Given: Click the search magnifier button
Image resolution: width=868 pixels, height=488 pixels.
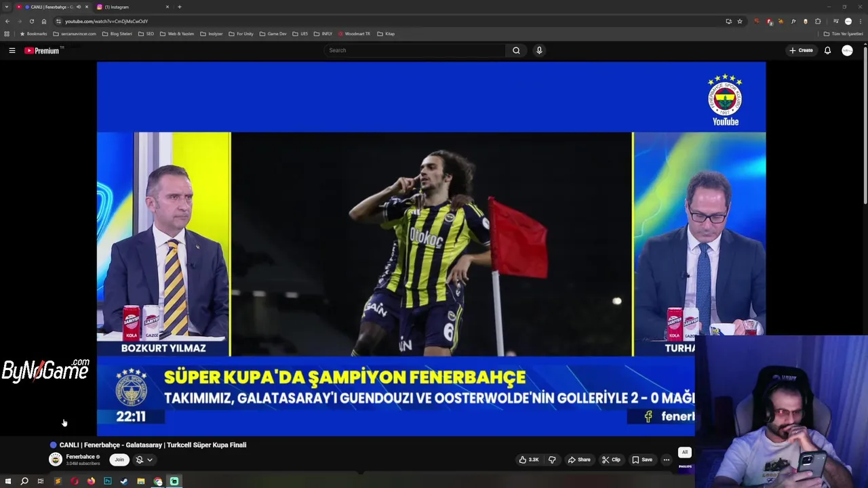Looking at the screenshot, I should click(516, 50).
